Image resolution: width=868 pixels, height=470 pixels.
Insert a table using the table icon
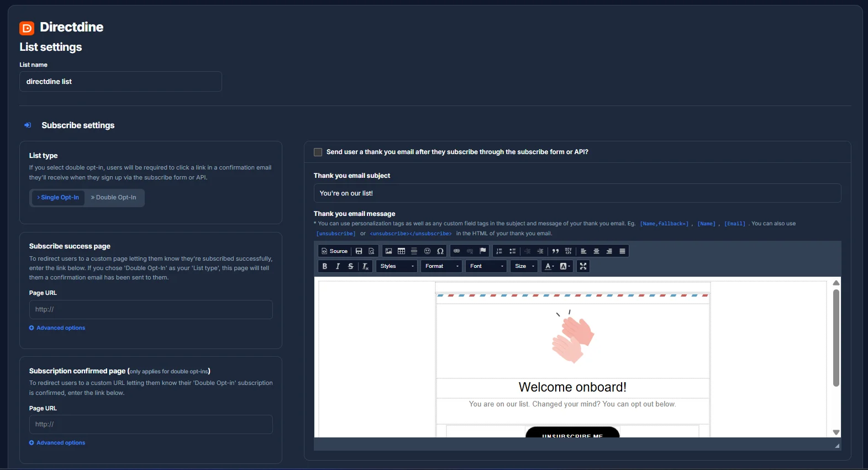(401, 251)
